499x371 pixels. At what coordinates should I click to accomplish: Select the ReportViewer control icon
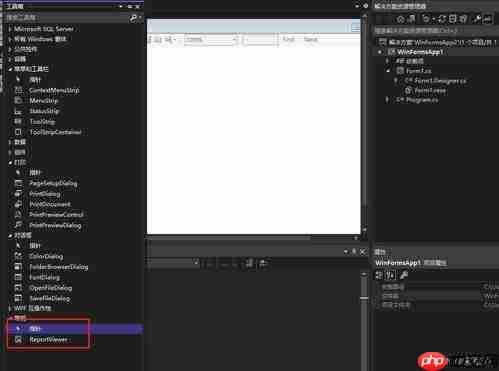[18, 339]
